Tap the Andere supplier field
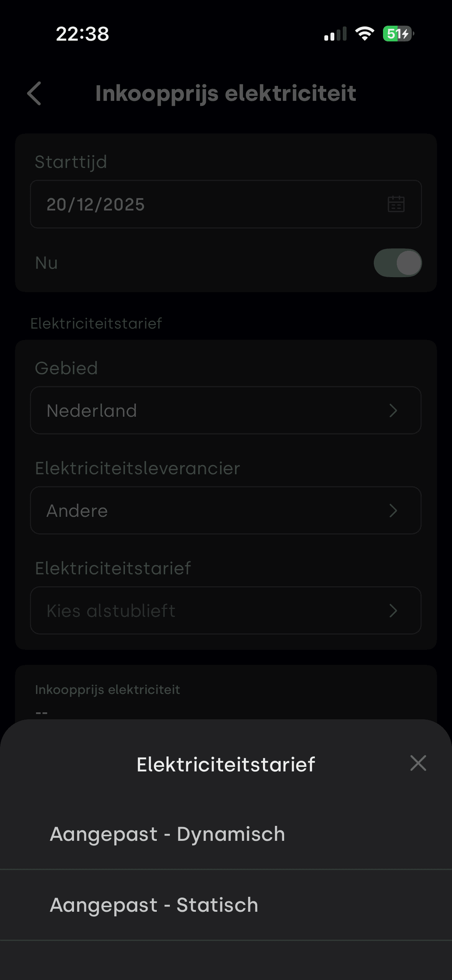The width and height of the screenshot is (452, 980). pyautogui.click(x=192, y=511)
